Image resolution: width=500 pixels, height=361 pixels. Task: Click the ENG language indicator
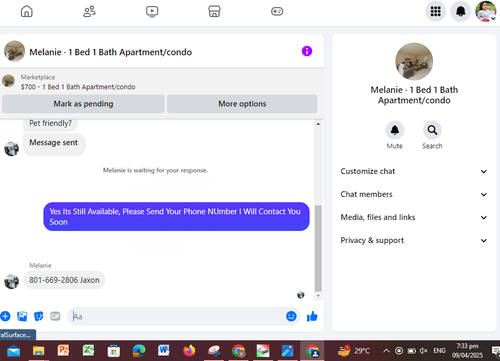coord(439,351)
